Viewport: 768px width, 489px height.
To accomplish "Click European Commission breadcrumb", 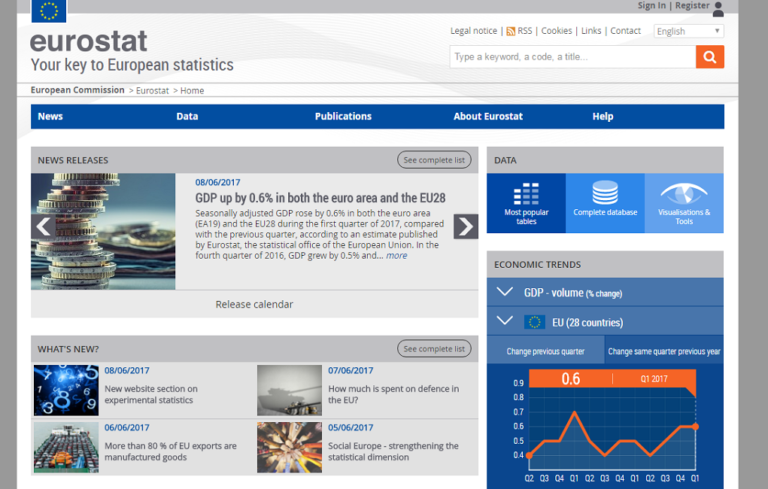I will click(77, 90).
